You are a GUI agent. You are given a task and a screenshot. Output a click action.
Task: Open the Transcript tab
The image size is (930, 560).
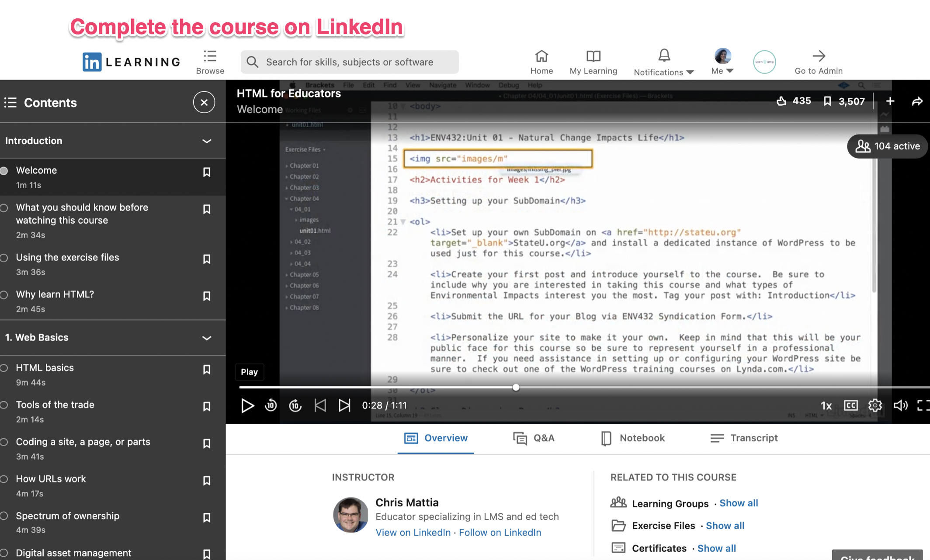(x=744, y=438)
